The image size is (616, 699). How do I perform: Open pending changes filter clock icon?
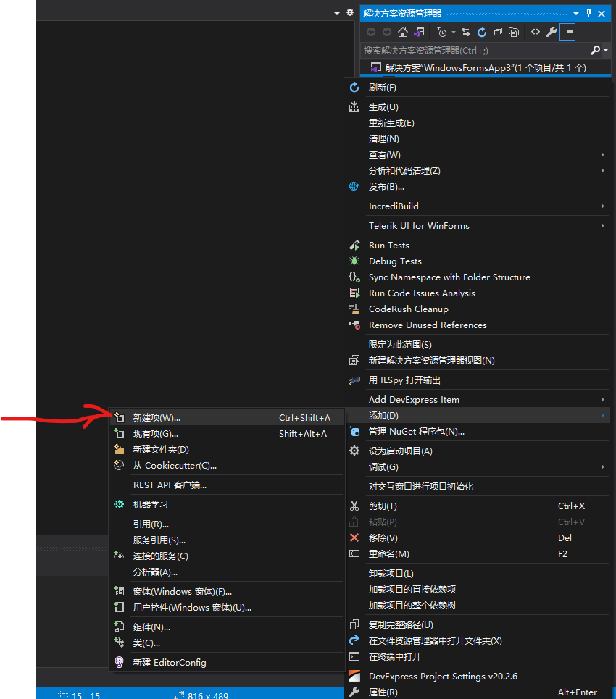point(442,32)
